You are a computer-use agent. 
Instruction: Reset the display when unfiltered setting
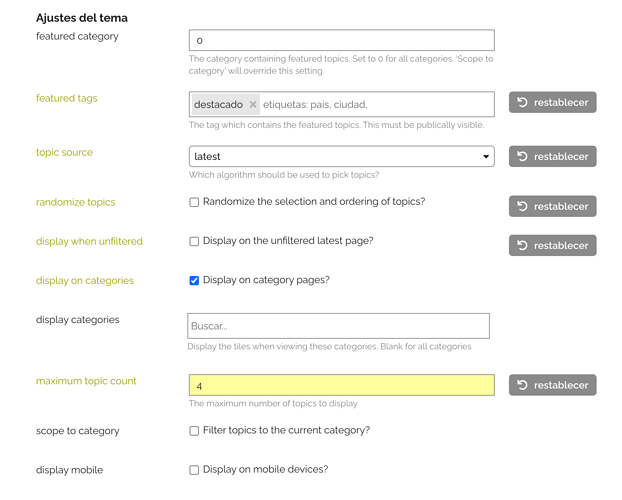point(553,245)
